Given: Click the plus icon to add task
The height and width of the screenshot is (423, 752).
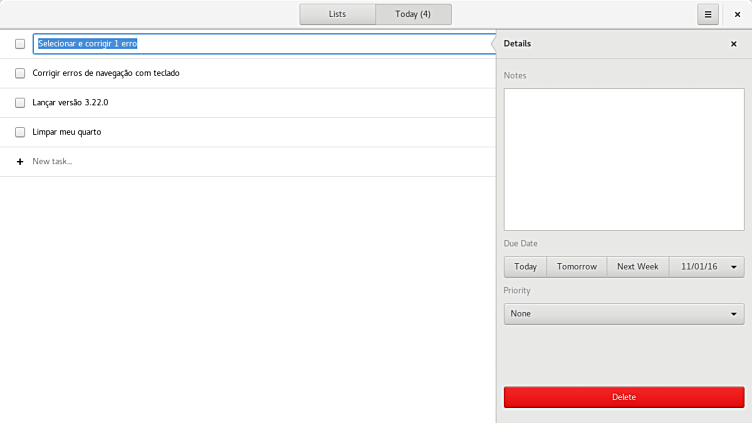Looking at the screenshot, I should [20, 161].
